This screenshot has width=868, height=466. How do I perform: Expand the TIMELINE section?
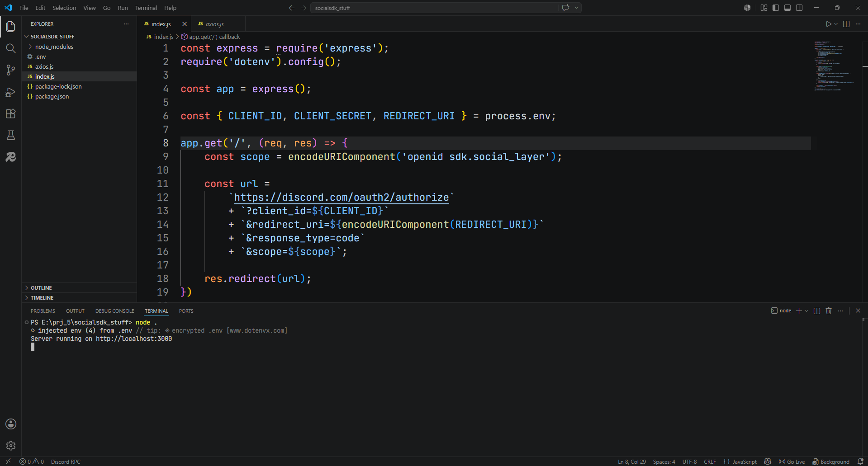[x=79, y=298]
